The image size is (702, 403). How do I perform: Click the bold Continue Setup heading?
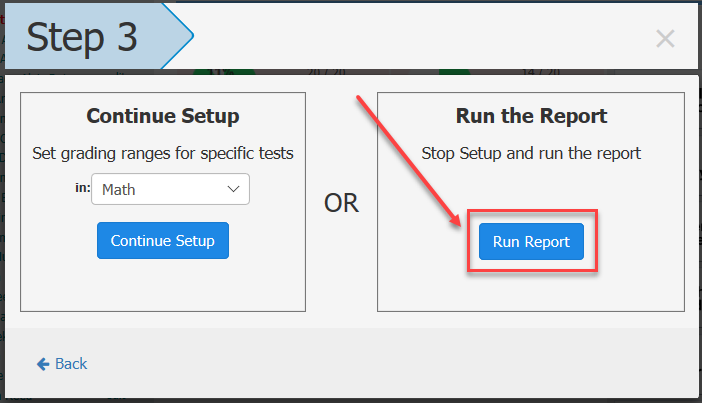[163, 116]
